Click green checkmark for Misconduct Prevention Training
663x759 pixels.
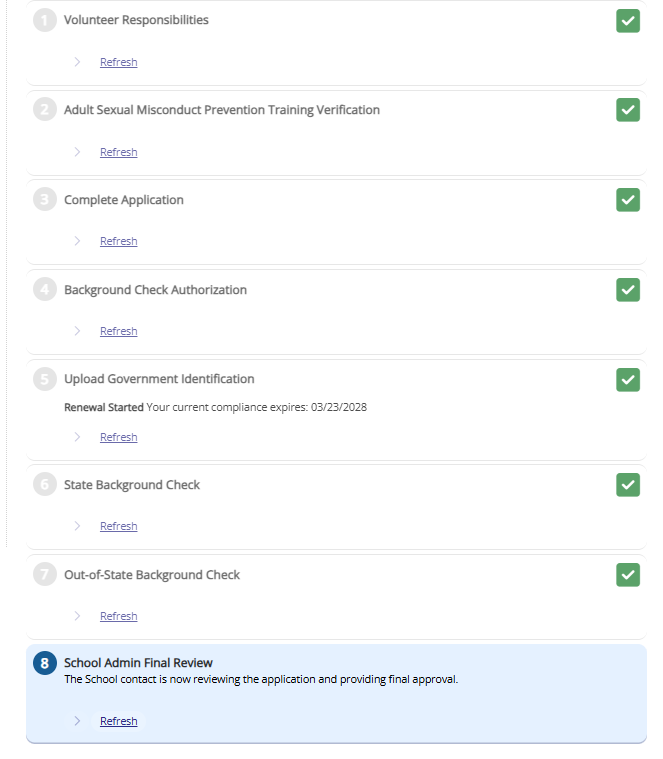(x=628, y=110)
